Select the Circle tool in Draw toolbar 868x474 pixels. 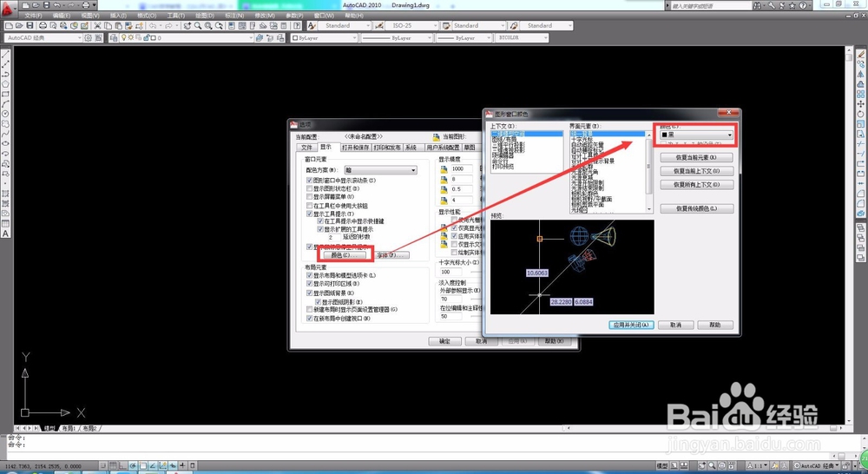click(x=5, y=114)
